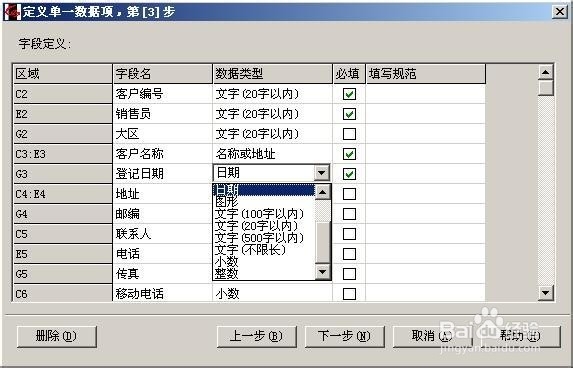Collapse the 日期 data type combo arrow
Viewport: 573px width, 368px height.
pos(322,173)
